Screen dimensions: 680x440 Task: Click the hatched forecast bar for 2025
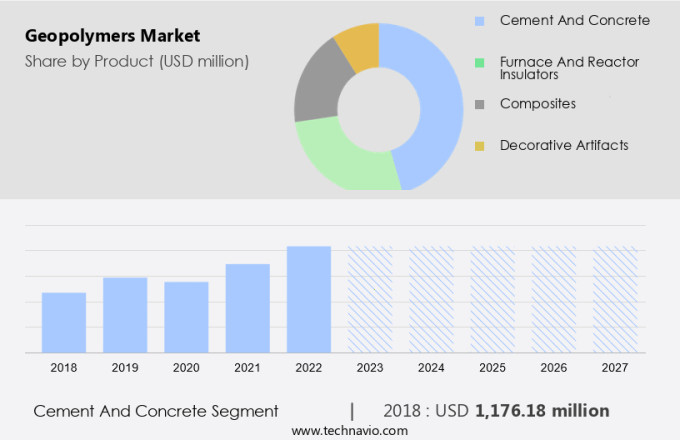(x=493, y=299)
